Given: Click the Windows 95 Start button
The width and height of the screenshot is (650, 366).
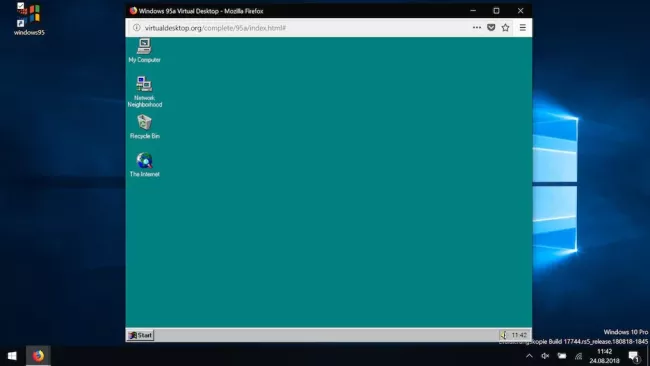Looking at the screenshot, I should click(141, 335).
